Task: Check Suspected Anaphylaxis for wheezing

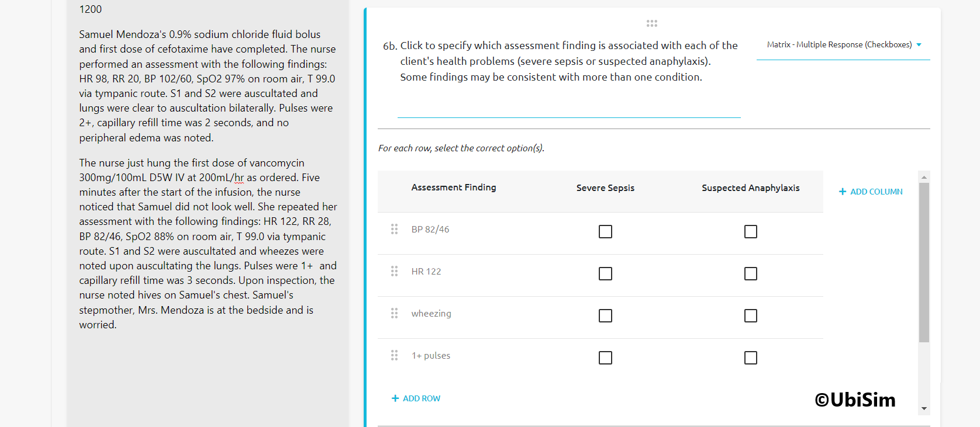Action: [x=751, y=315]
